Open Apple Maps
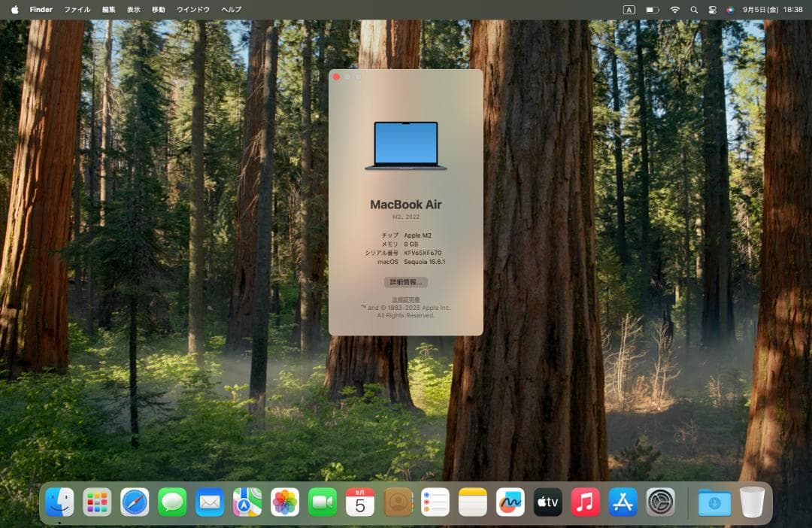 (247, 501)
